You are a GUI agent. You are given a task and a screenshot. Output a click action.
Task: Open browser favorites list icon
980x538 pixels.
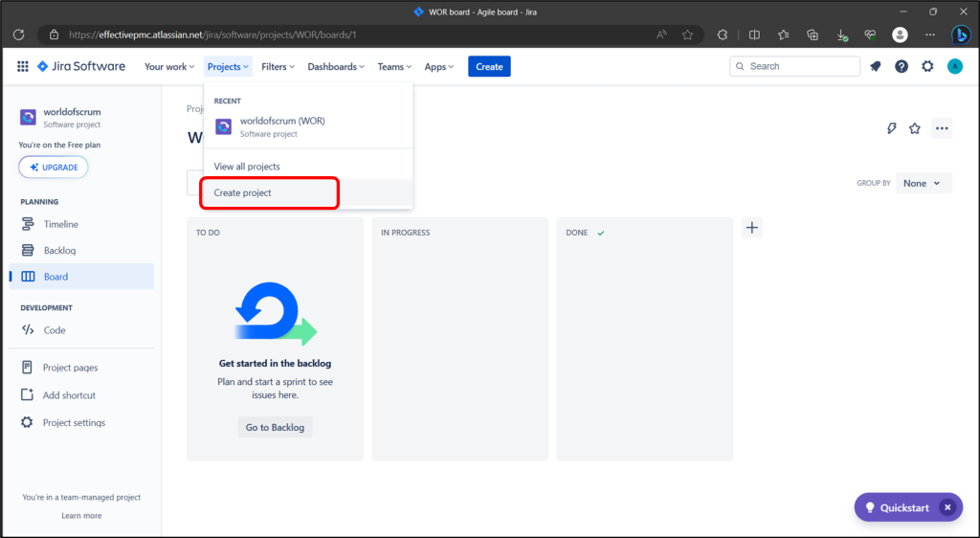pyautogui.click(x=784, y=35)
